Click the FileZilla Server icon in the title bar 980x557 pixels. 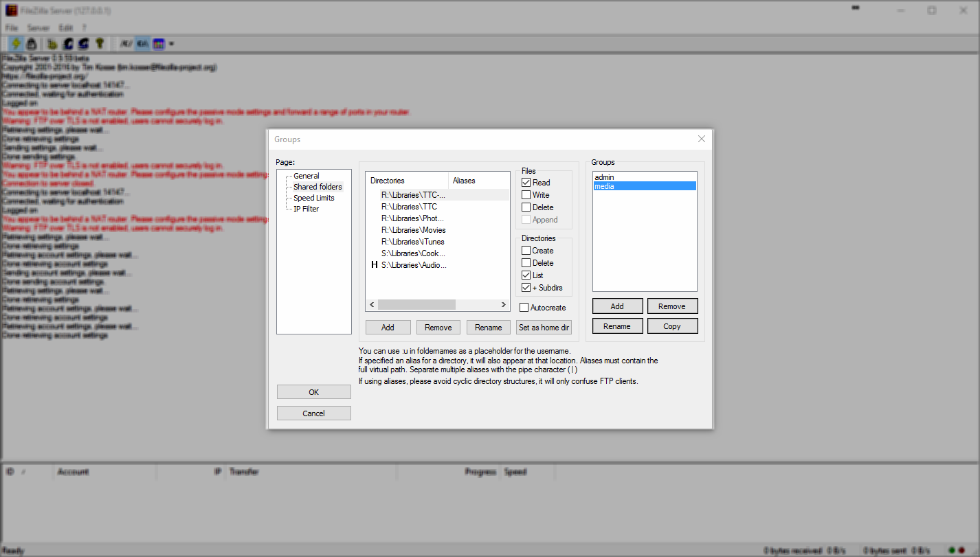[12, 11]
